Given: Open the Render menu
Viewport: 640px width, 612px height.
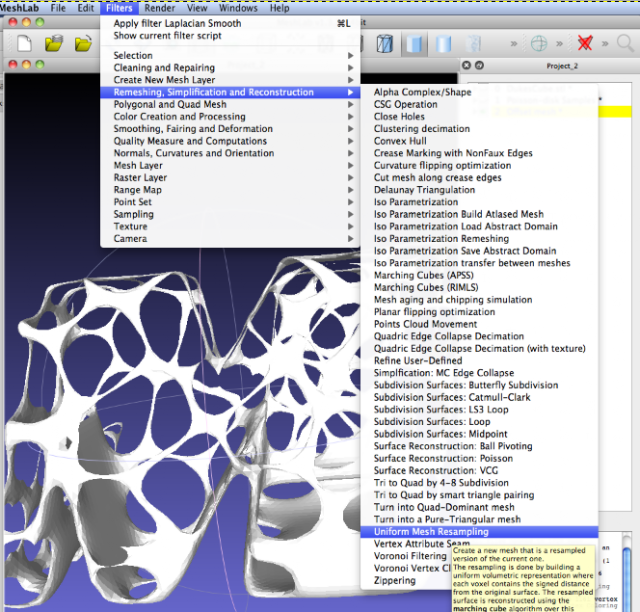Looking at the screenshot, I should (x=160, y=8).
